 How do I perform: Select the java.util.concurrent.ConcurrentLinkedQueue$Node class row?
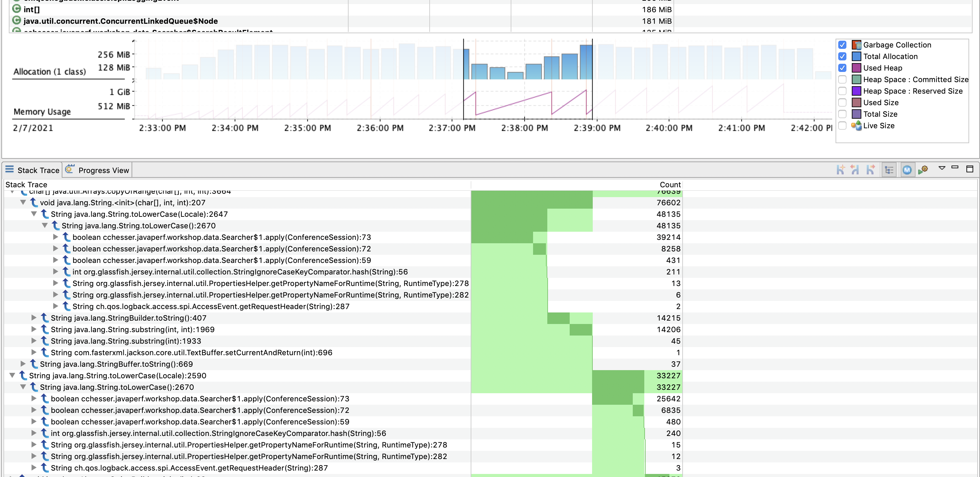pos(491,21)
